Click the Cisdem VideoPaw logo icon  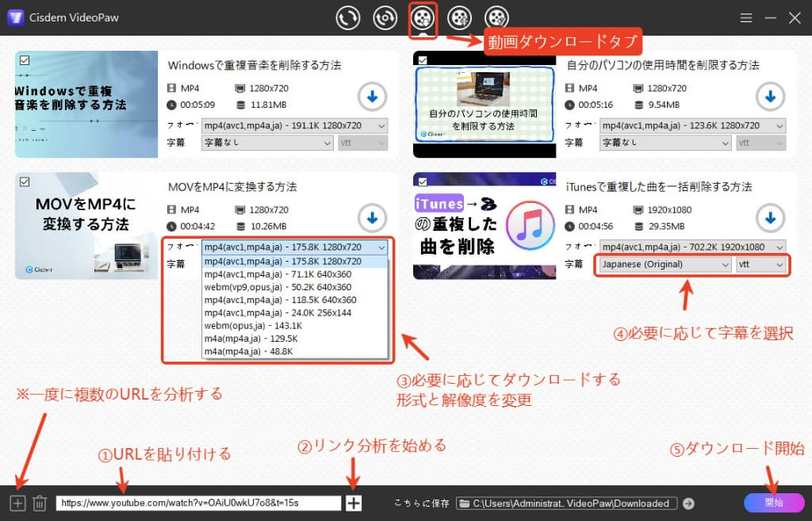pos(15,17)
